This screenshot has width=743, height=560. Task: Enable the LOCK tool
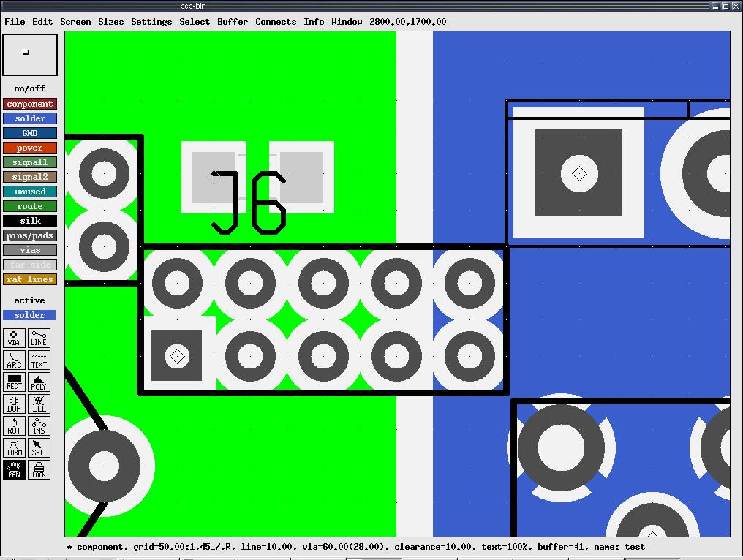click(39, 469)
